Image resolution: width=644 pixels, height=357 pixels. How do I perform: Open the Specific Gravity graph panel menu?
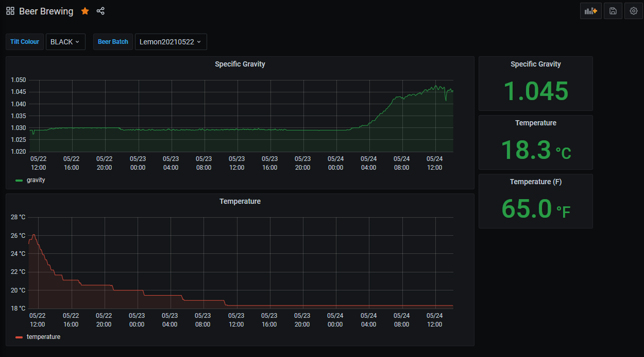click(x=240, y=64)
